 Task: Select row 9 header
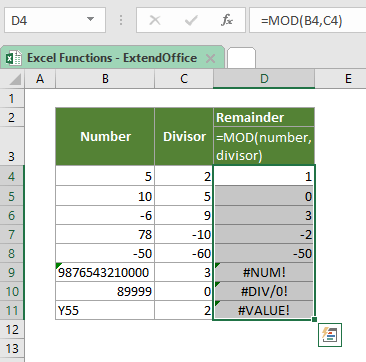[12, 272]
